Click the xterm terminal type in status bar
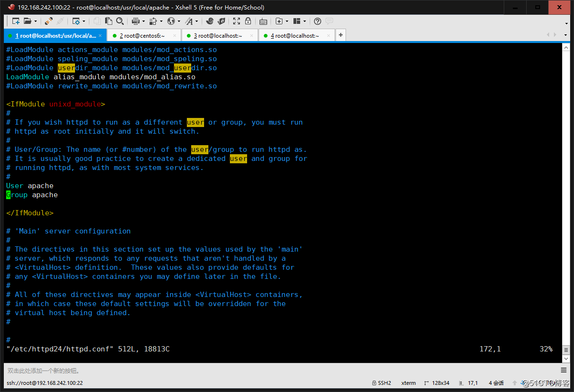Image resolution: width=574 pixels, height=392 pixels. click(x=408, y=383)
